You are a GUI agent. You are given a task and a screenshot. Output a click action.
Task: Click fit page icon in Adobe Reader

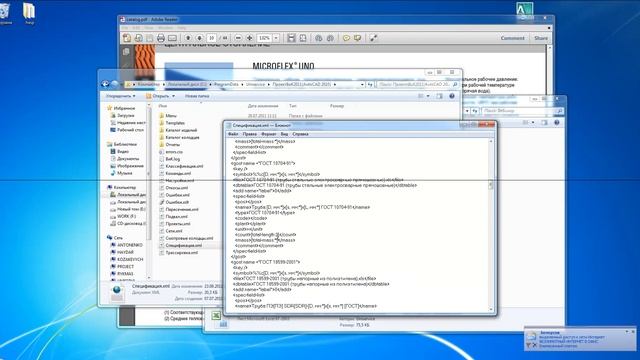(x=303, y=38)
